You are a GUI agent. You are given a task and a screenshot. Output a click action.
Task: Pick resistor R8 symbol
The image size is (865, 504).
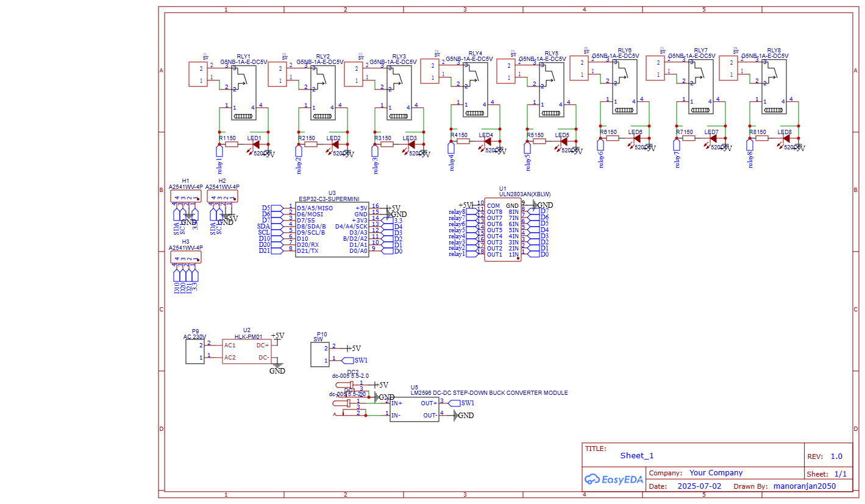click(x=762, y=138)
